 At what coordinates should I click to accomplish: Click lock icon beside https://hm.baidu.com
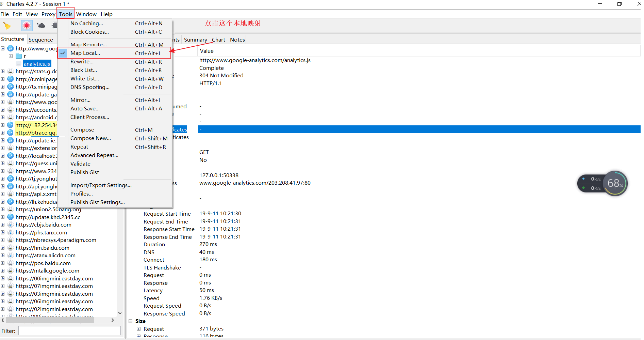tap(11, 248)
